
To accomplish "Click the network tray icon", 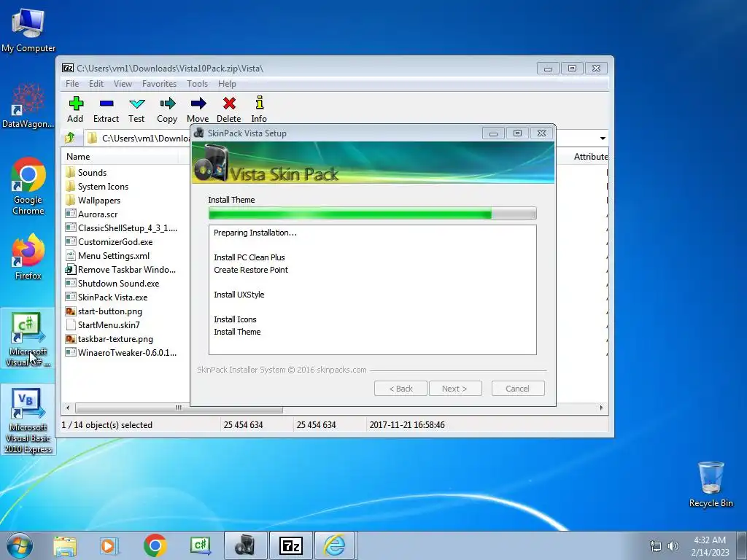I will (x=656, y=546).
